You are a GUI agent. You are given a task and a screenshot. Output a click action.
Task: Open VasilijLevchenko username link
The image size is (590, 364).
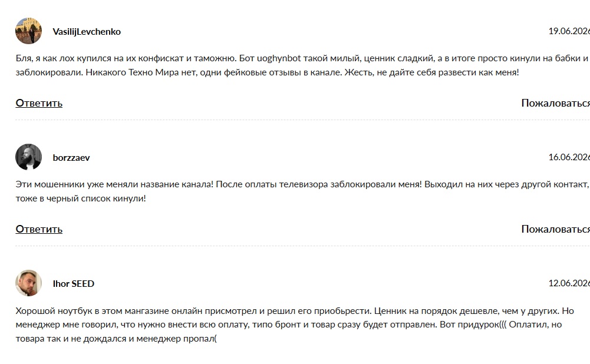[x=87, y=32]
